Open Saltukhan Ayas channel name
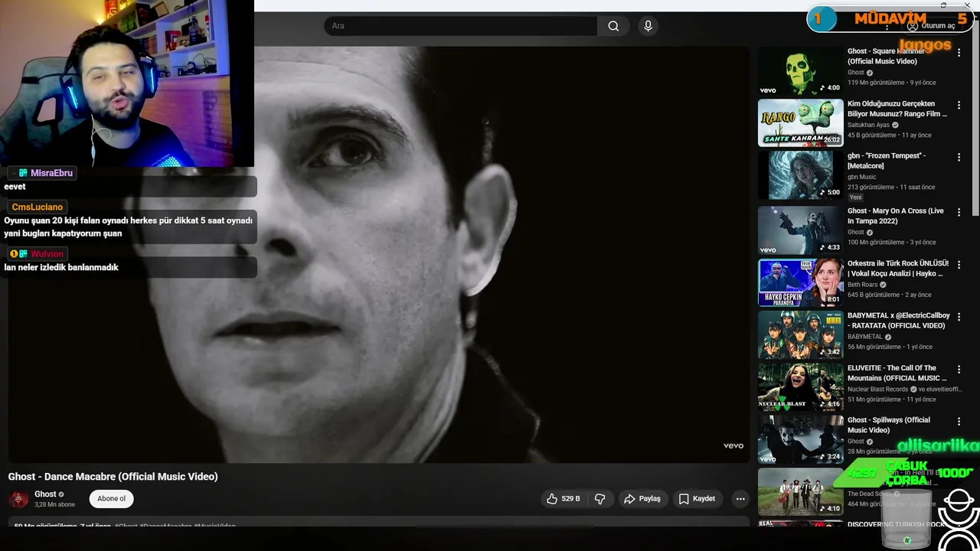Screen dimensions: 980x551 (869, 125)
